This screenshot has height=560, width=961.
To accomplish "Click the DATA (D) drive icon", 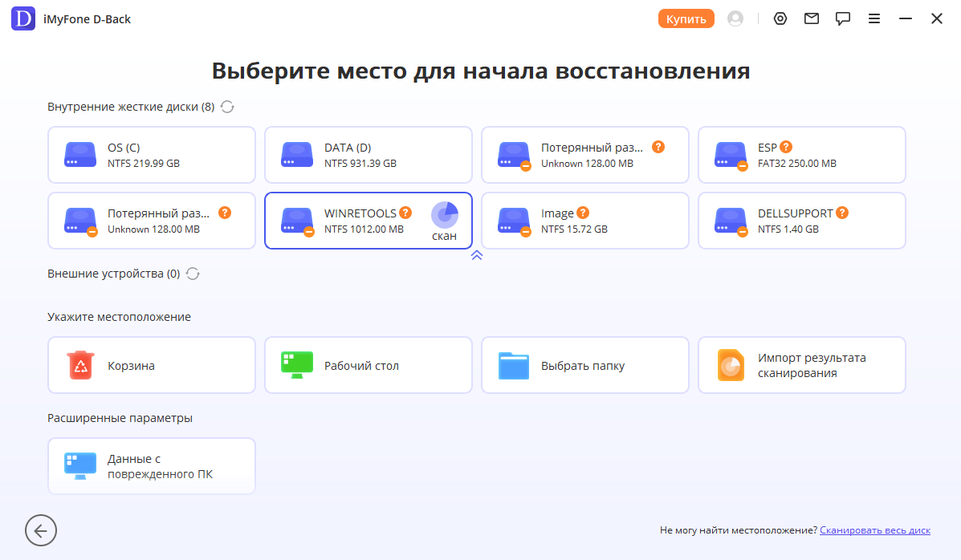I will tap(297, 155).
